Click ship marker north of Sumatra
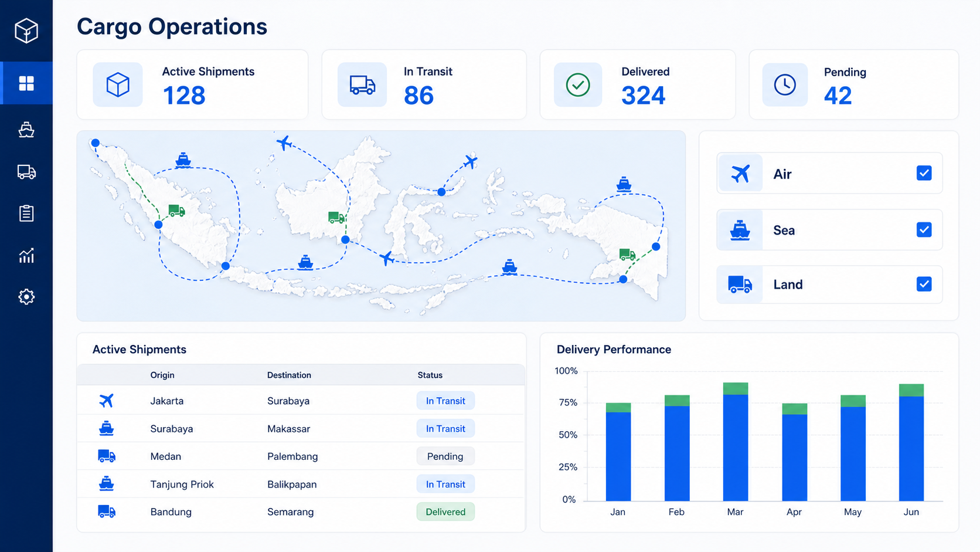This screenshot has width=980, height=552. pos(183,160)
